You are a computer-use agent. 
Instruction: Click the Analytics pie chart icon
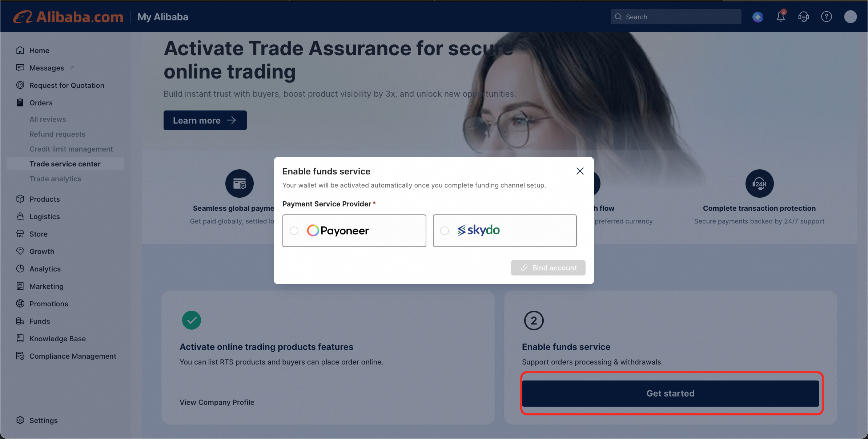20,269
